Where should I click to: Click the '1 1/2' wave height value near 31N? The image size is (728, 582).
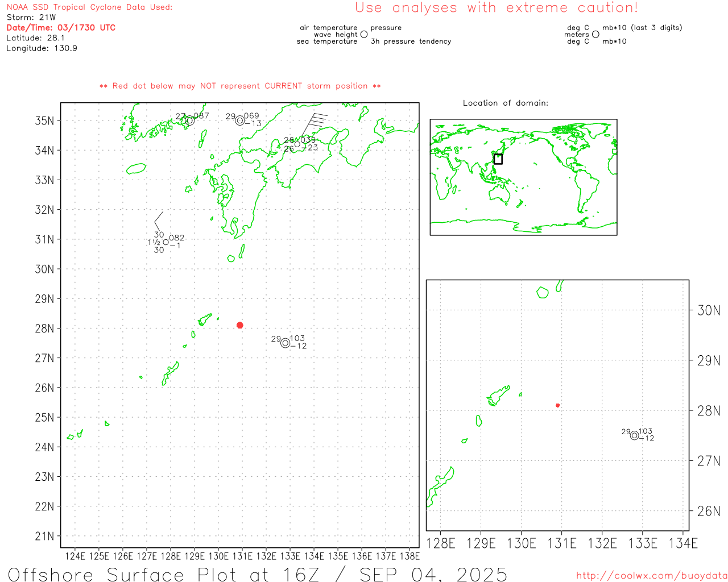coord(154,242)
